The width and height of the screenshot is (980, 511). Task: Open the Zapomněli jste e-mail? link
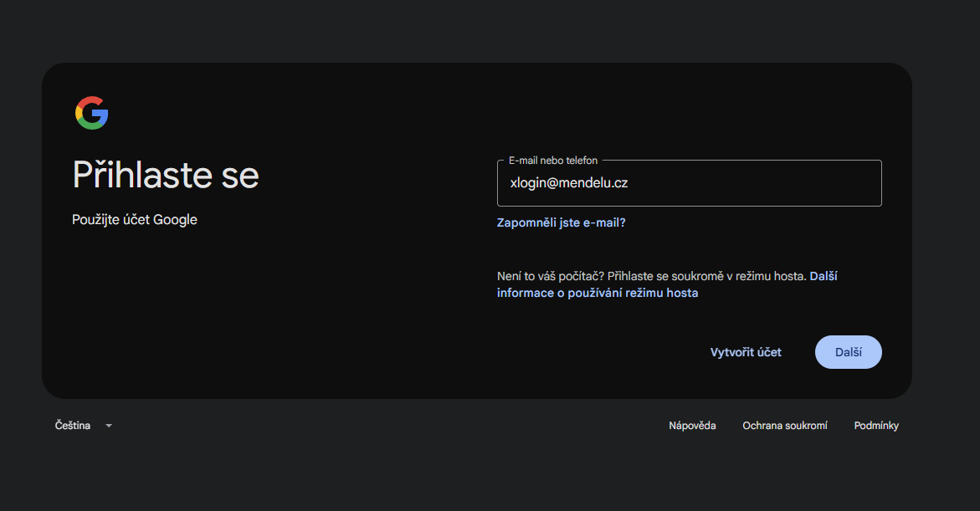(x=561, y=223)
